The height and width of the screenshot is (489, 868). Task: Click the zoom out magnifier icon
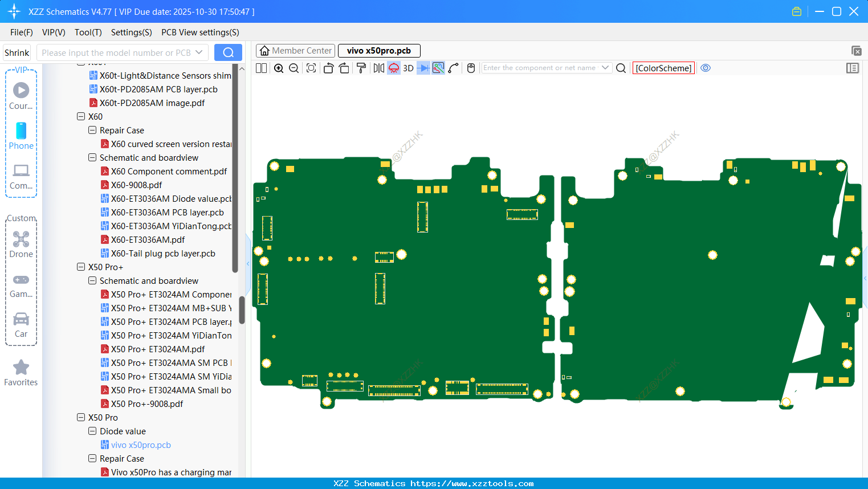point(294,68)
